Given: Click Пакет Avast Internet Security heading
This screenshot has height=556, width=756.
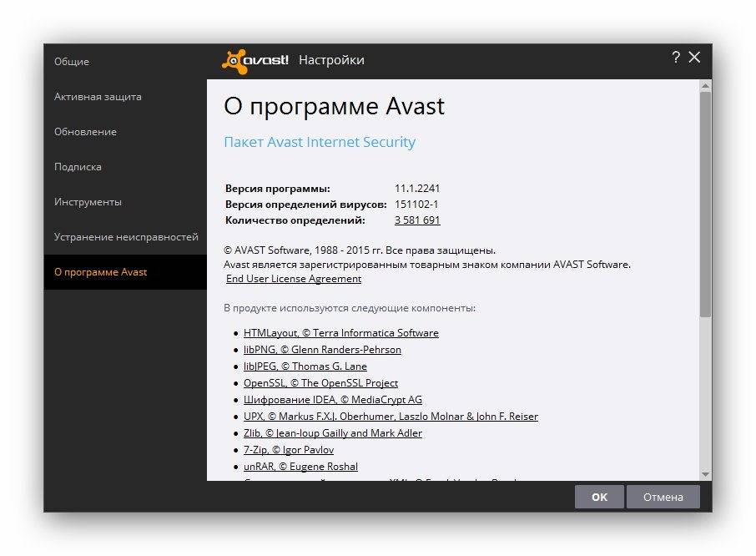Looking at the screenshot, I should point(320,142).
